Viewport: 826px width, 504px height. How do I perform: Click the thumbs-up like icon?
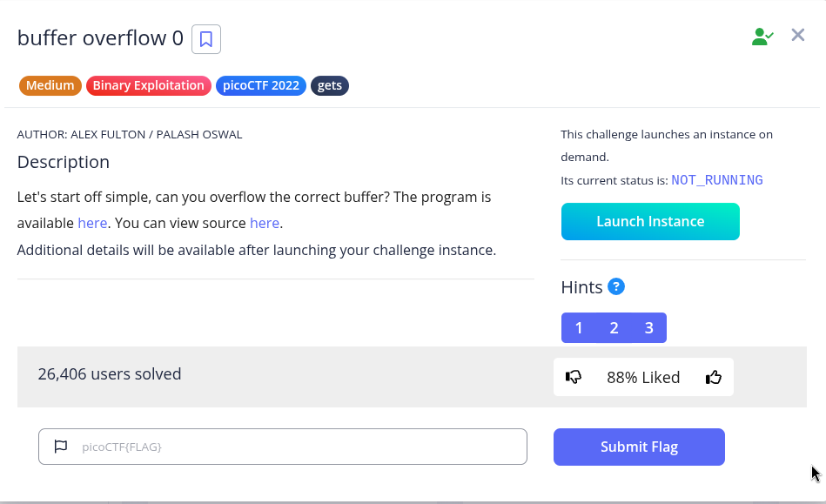point(714,377)
